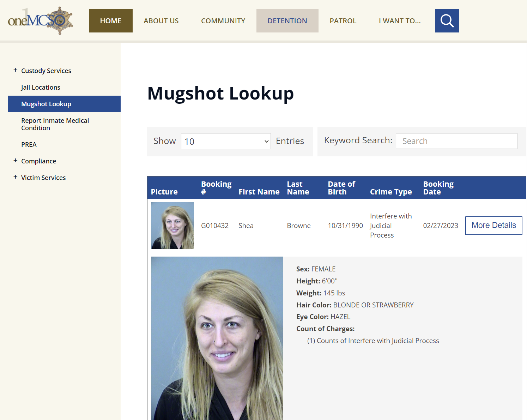Click the Sex: FEMALE detail line
This screenshot has height=420, width=527.
pos(316,269)
